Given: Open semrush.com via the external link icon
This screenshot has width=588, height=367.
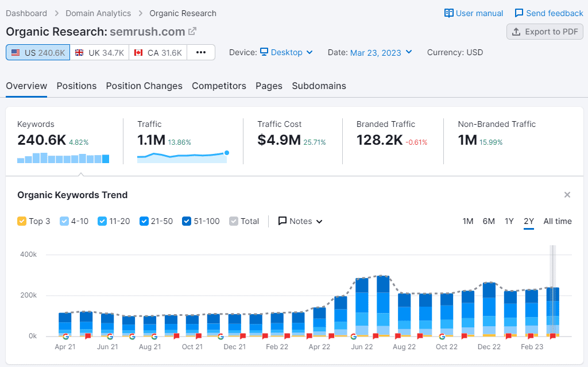Looking at the screenshot, I should (192, 31).
